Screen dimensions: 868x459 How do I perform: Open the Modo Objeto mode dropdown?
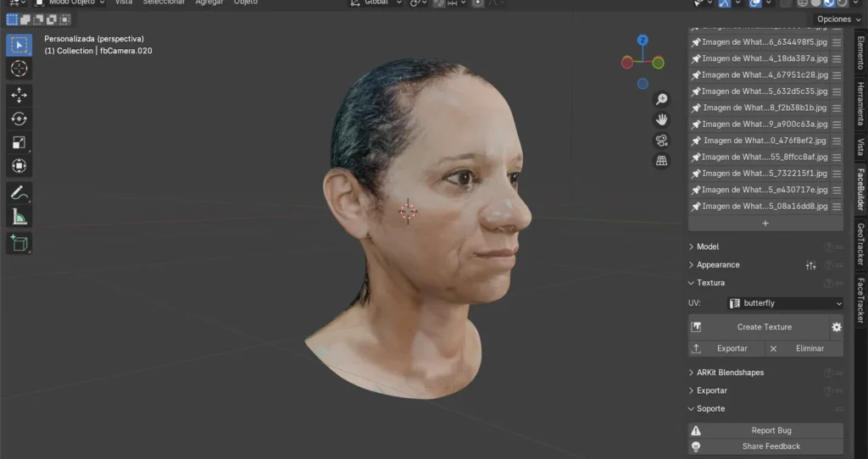tap(70, 3)
